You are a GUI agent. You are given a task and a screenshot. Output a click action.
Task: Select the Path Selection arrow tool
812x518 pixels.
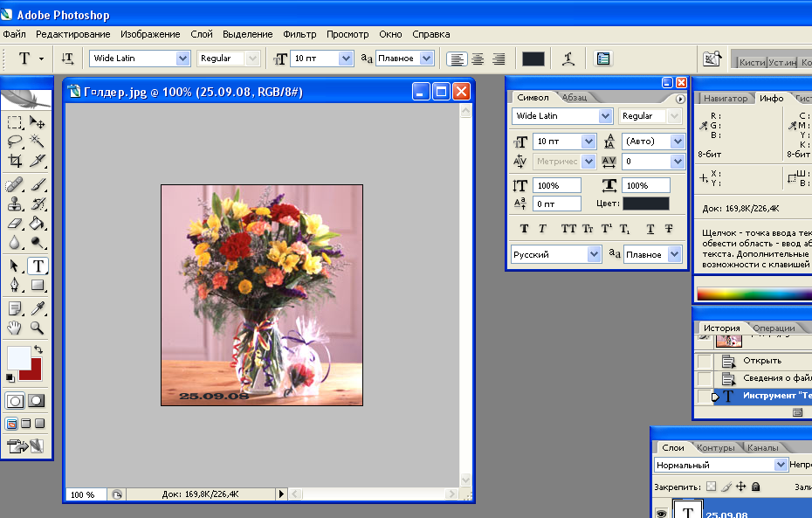[15, 266]
